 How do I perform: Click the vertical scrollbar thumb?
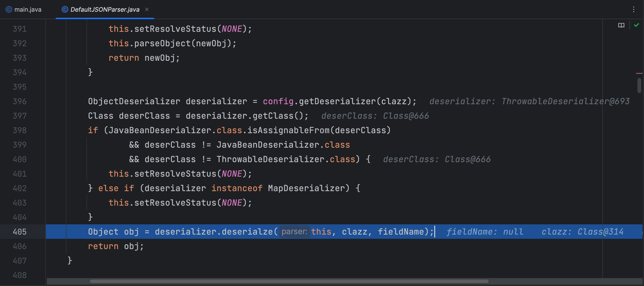[639, 86]
